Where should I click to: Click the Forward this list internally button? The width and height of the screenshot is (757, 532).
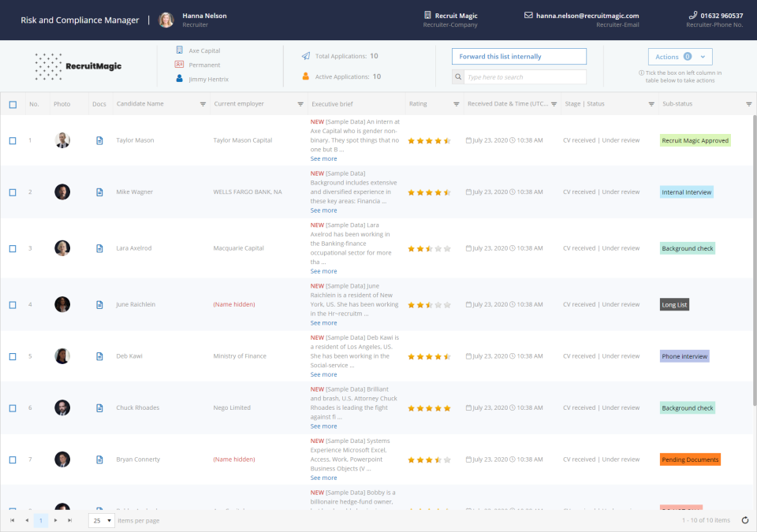click(518, 56)
